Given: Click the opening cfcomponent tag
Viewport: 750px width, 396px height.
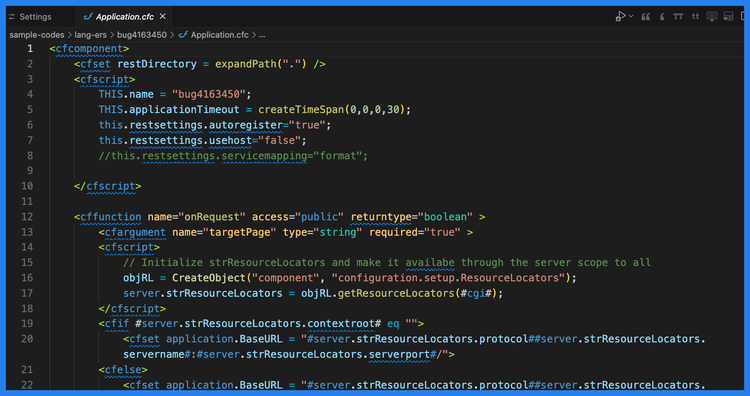Looking at the screenshot, I should [x=89, y=48].
